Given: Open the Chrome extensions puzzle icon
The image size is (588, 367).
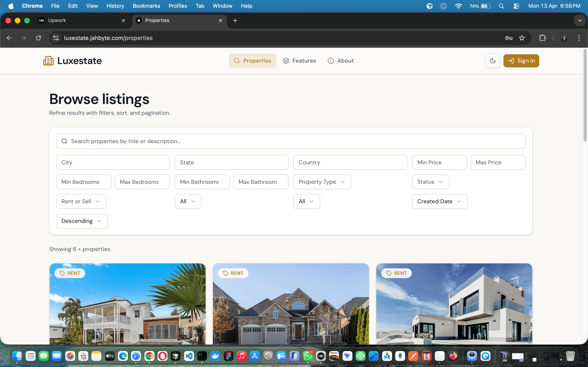Looking at the screenshot, I should [542, 38].
